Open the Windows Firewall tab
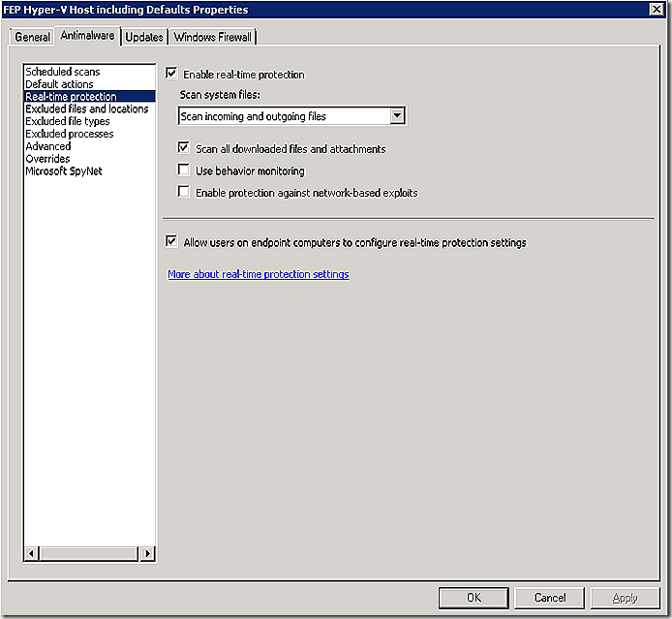 [x=213, y=37]
